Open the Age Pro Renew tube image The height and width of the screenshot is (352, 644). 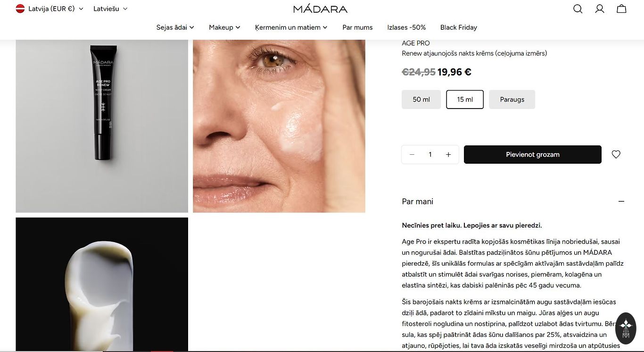point(102,126)
